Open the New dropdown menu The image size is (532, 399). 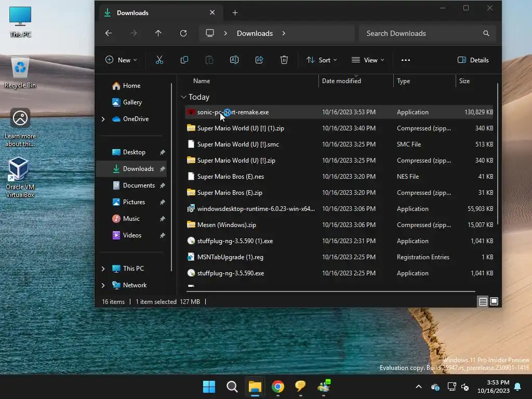pyautogui.click(x=121, y=60)
